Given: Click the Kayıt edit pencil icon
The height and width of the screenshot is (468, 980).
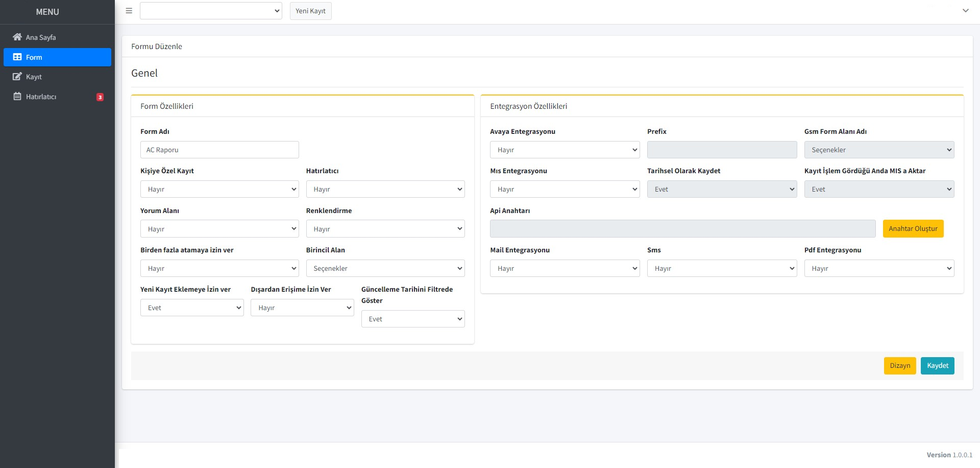Looking at the screenshot, I should click(17, 77).
